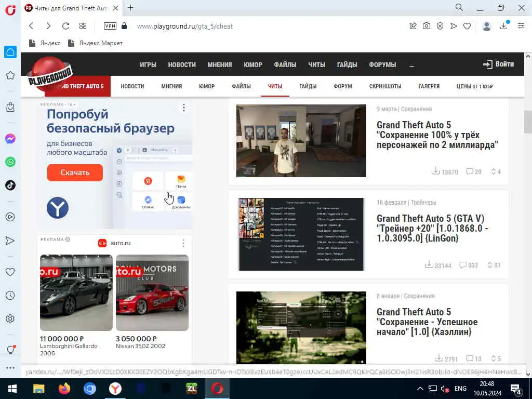
Task: Close the GTA cheats tab
Action: pyautogui.click(x=115, y=8)
